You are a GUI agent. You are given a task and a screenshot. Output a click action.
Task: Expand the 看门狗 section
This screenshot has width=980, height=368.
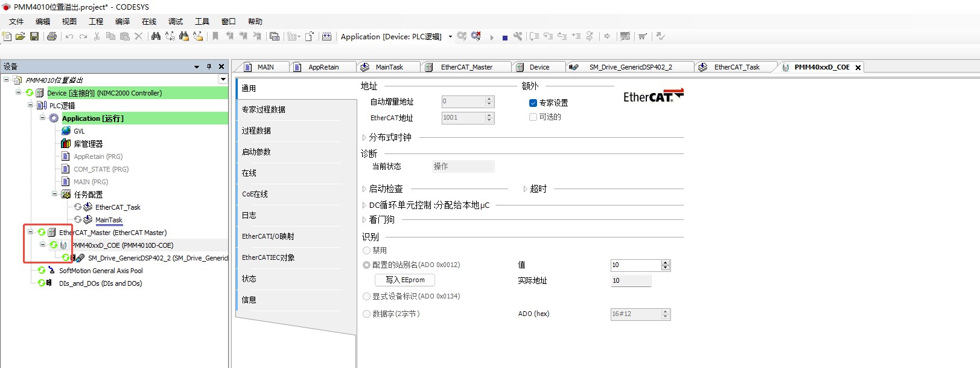(x=364, y=219)
